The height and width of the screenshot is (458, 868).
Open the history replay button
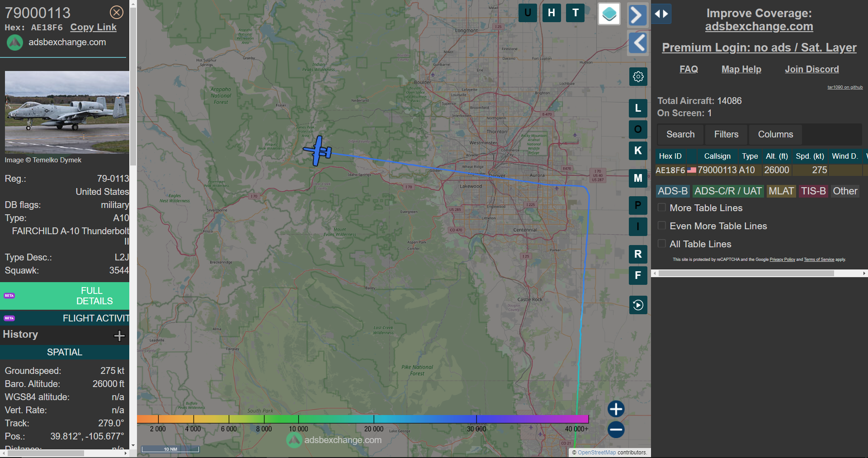[x=638, y=305]
